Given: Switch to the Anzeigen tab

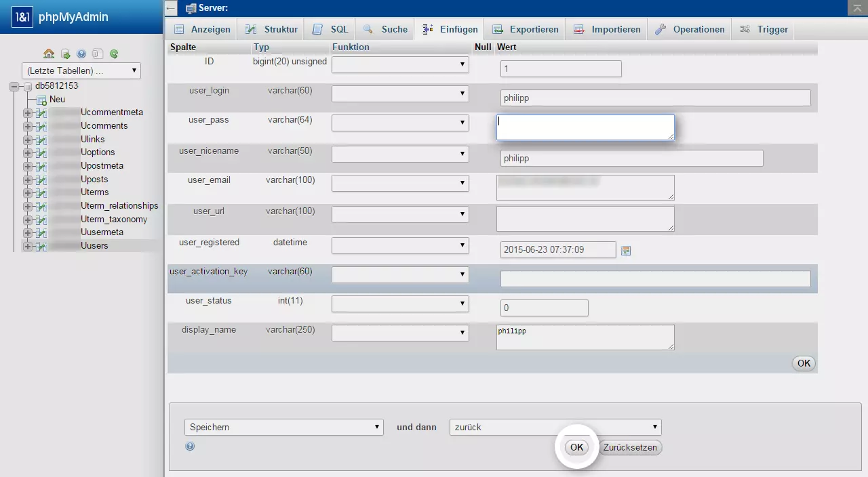Looking at the screenshot, I should pyautogui.click(x=201, y=29).
